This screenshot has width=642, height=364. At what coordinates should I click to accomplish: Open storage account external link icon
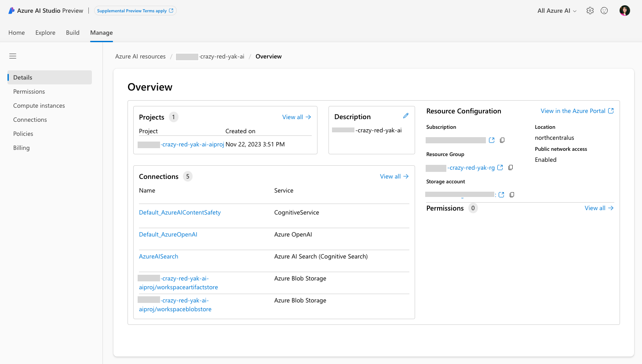[501, 195]
